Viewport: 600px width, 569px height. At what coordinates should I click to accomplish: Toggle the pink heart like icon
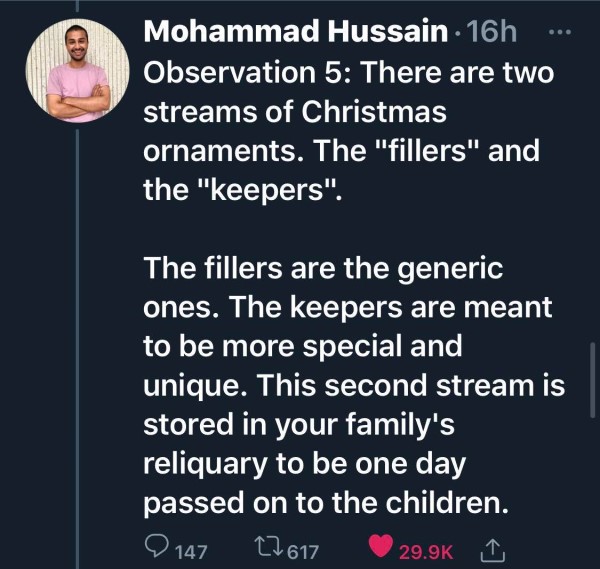point(381,546)
